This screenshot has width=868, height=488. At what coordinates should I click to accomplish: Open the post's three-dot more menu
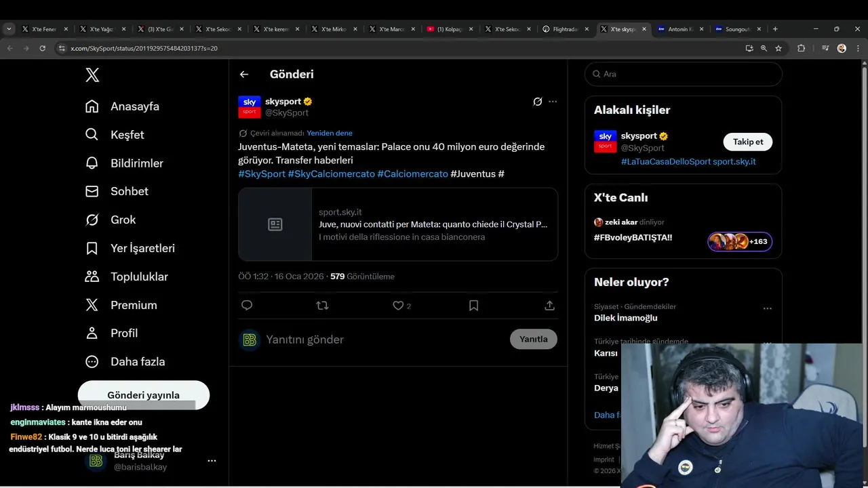(553, 102)
